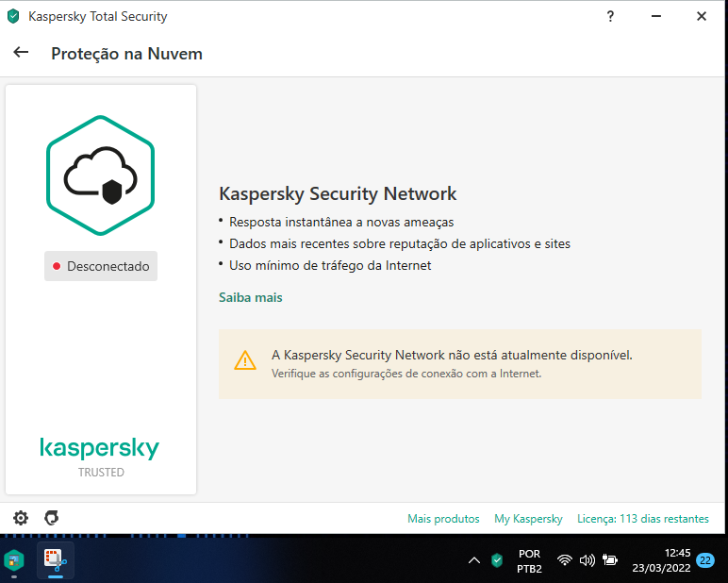The width and height of the screenshot is (728, 583).
Task: Click the Proteção na Nuvem title
Action: click(126, 54)
